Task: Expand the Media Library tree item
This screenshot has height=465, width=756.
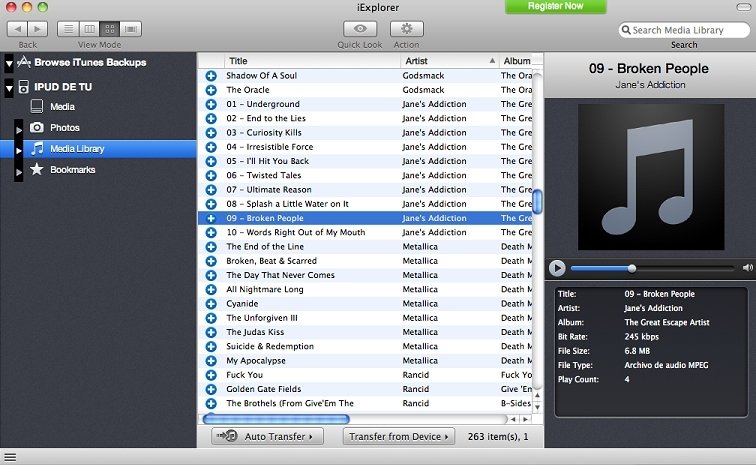Action: click(19, 150)
